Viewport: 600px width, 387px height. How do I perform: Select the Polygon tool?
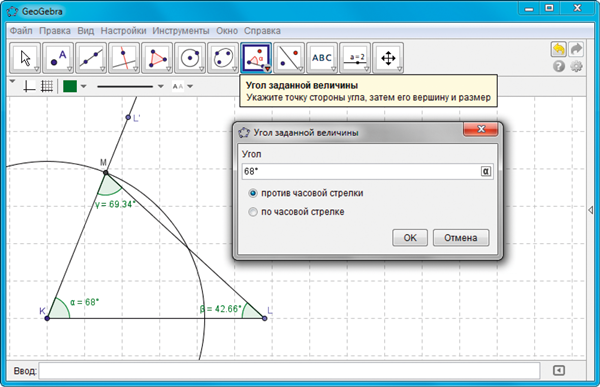157,58
